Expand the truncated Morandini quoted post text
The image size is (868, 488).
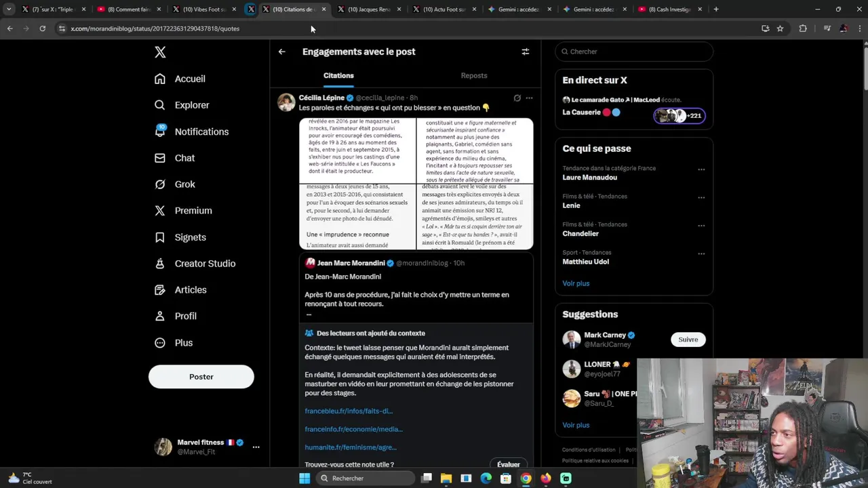click(309, 314)
